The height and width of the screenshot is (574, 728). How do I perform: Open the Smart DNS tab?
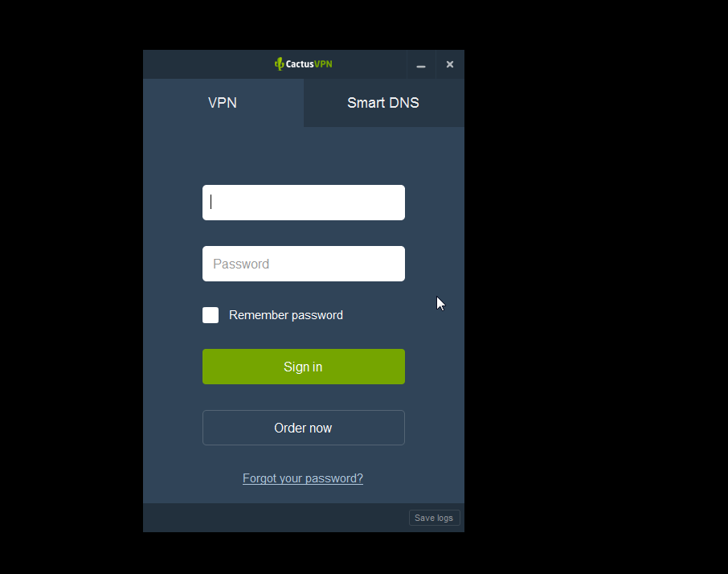[x=383, y=103]
